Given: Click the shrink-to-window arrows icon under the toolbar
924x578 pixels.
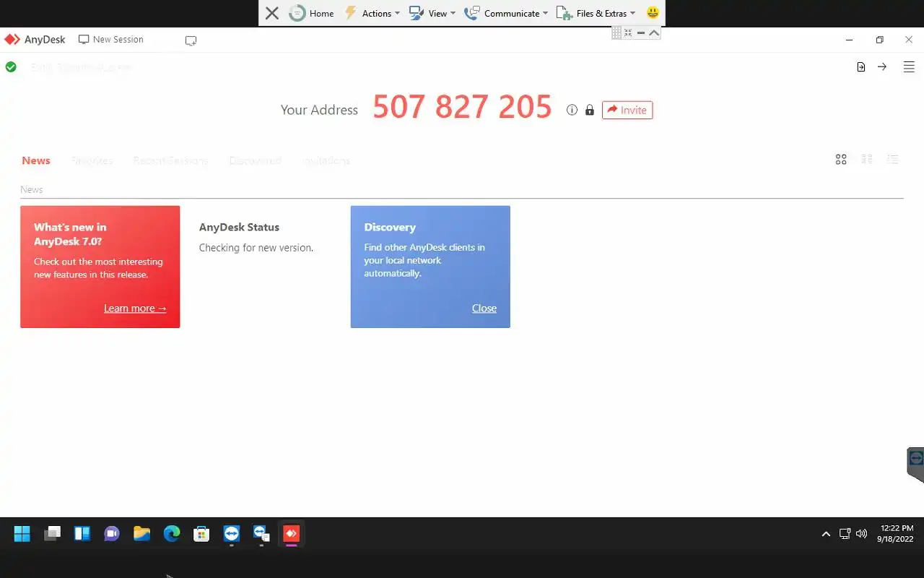Looking at the screenshot, I should (x=628, y=33).
